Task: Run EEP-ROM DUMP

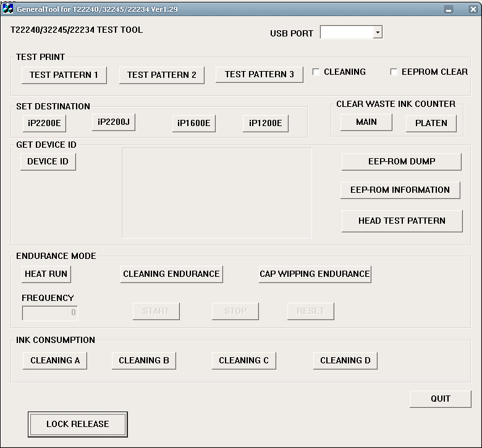Action: 402,162
